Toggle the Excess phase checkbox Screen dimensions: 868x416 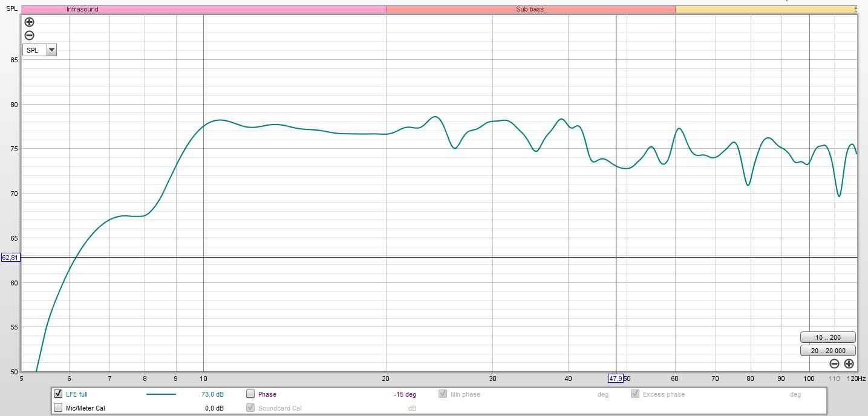click(635, 394)
